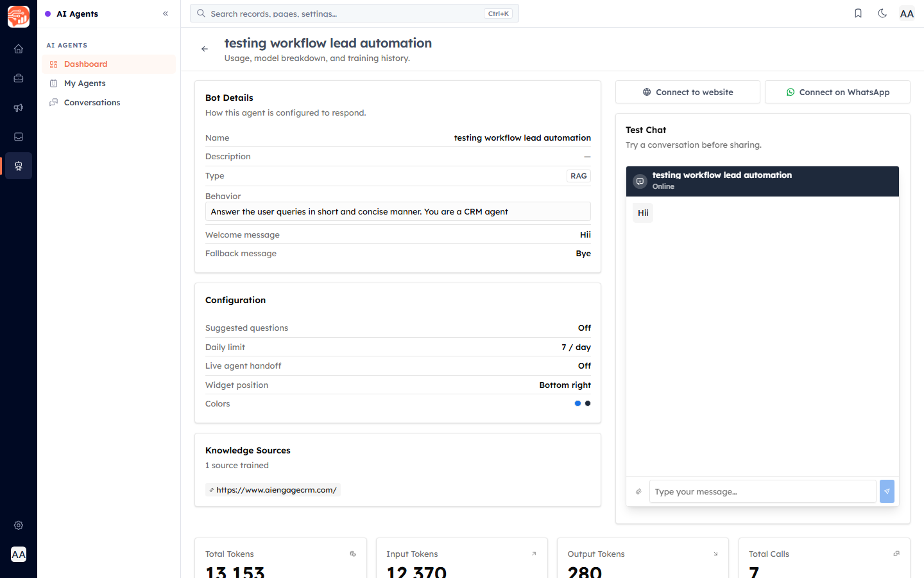Go back using the arrow icon
Screen dimensions: 924x578
205,49
